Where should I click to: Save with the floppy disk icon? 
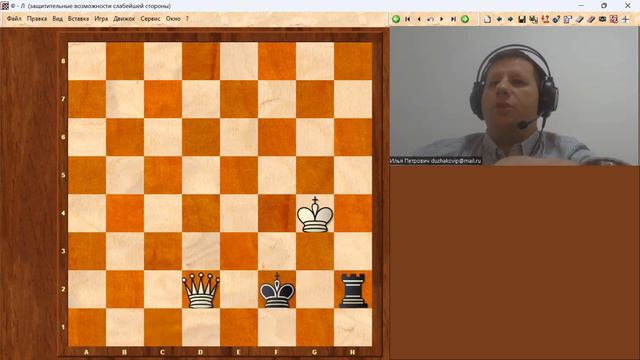522,19
